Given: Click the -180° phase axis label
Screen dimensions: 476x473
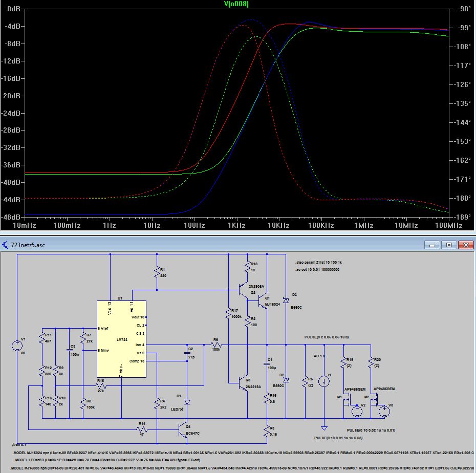Looking at the screenshot, I should click(x=461, y=198).
